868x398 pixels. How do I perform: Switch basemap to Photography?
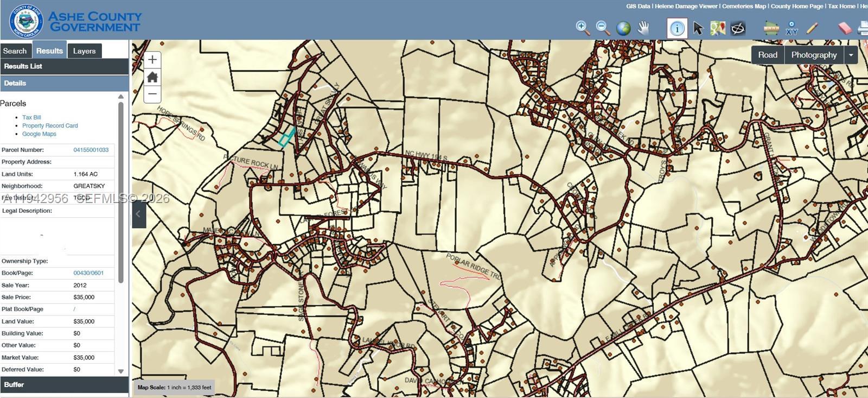(x=814, y=55)
